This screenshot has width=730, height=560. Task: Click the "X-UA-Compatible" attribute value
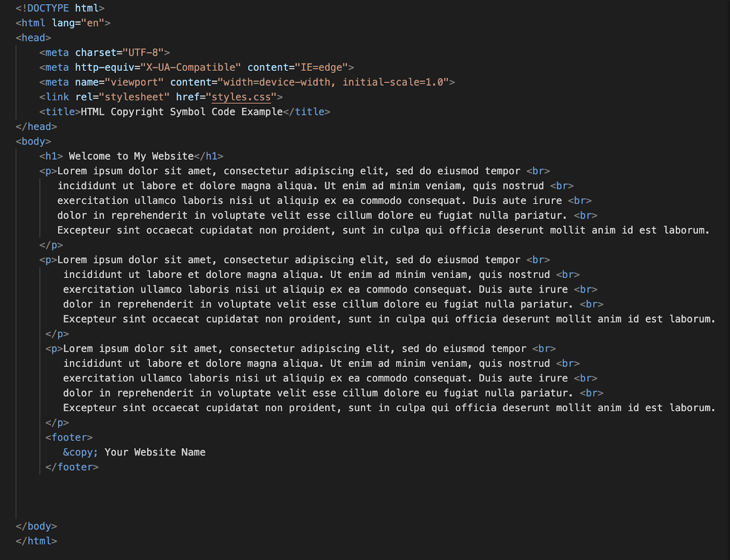tap(191, 68)
